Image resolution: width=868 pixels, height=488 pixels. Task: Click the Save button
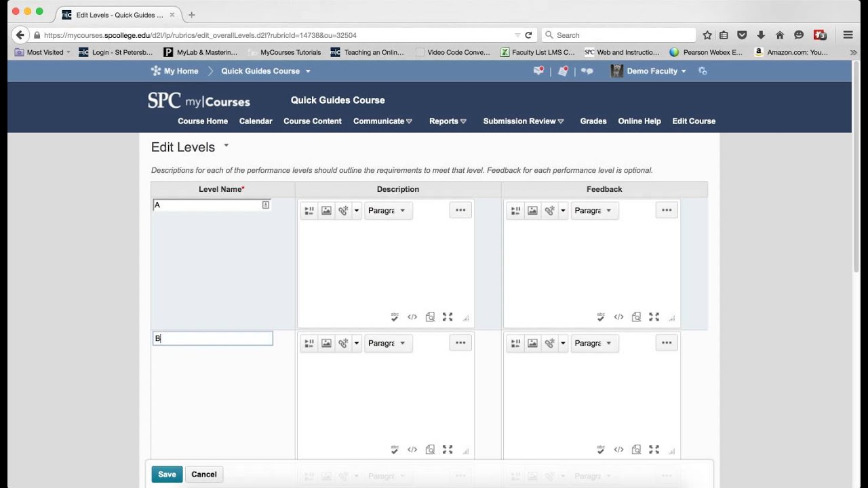pyautogui.click(x=167, y=474)
